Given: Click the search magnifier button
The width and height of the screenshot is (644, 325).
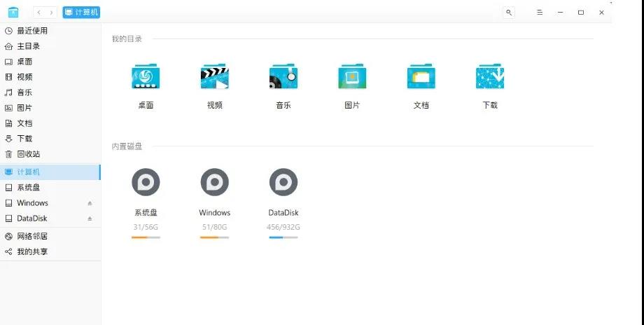Looking at the screenshot, I should click(x=509, y=13).
